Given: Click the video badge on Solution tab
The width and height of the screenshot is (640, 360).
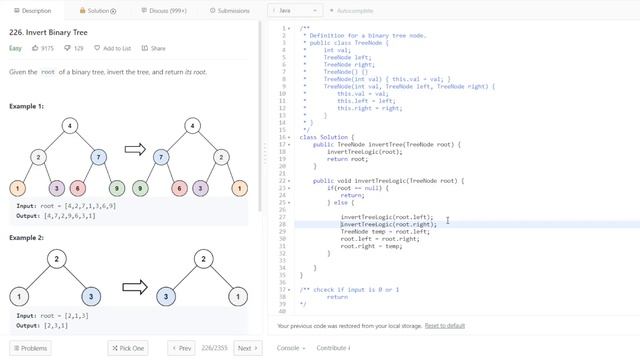Looking at the screenshot, I should pos(113,11).
